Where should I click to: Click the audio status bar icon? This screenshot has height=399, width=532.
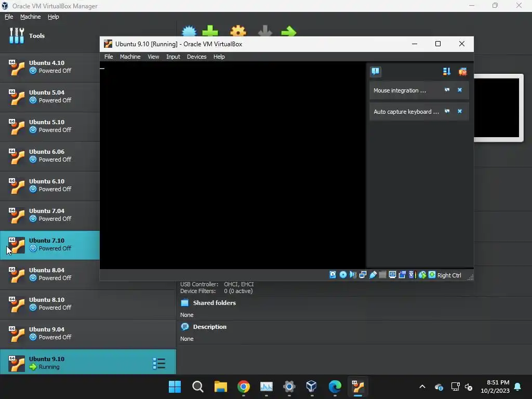pyautogui.click(x=353, y=275)
